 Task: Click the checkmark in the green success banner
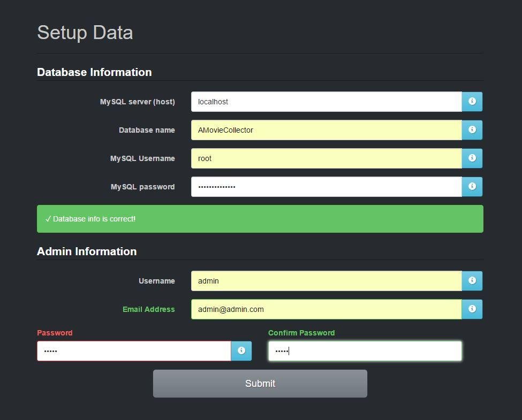tap(48, 218)
